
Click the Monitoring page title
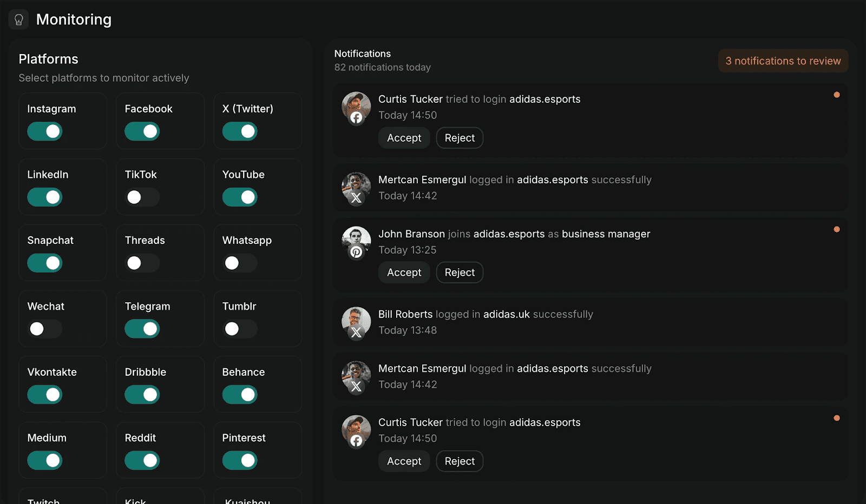(x=74, y=19)
